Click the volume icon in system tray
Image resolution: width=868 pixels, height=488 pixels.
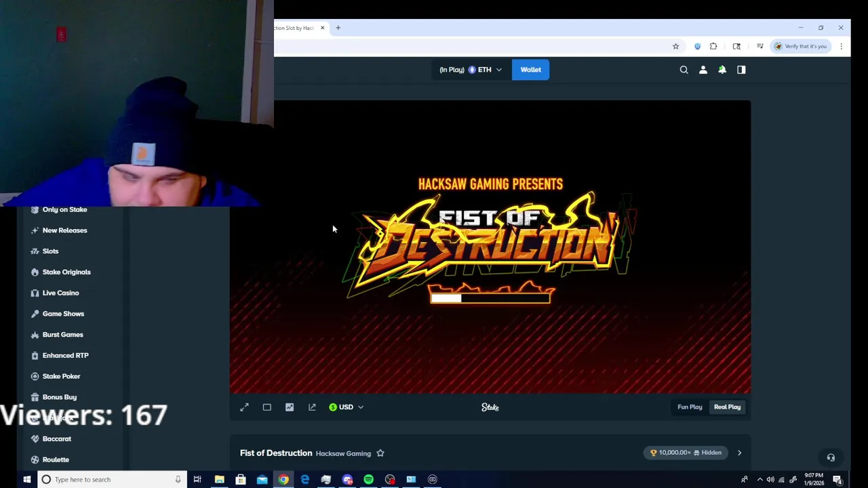coord(770,479)
